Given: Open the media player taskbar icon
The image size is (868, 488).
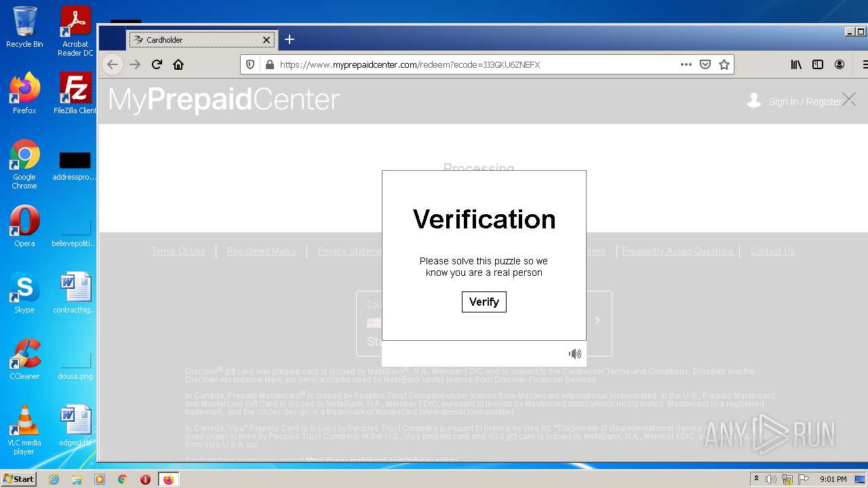Looking at the screenshot, I should 100,479.
